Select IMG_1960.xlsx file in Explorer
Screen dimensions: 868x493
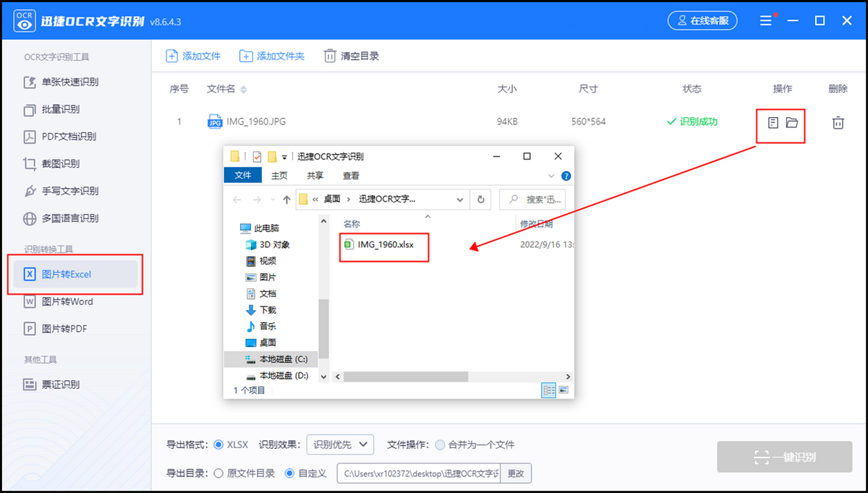[x=378, y=245]
